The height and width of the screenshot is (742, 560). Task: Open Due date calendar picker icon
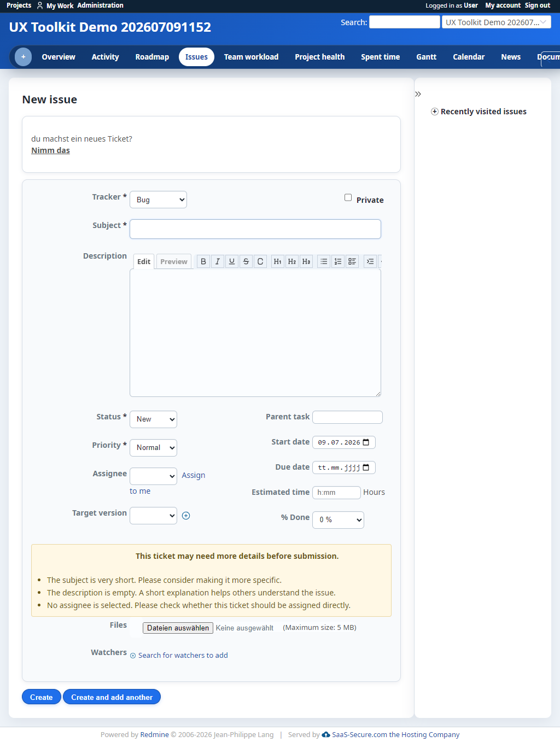click(x=366, y=468)
